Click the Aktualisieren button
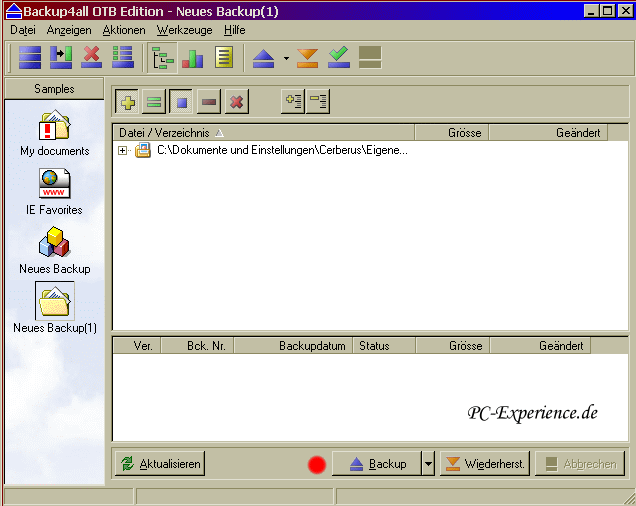The width and height of the screenshot is (636, 506). click(x=160, y=463)
